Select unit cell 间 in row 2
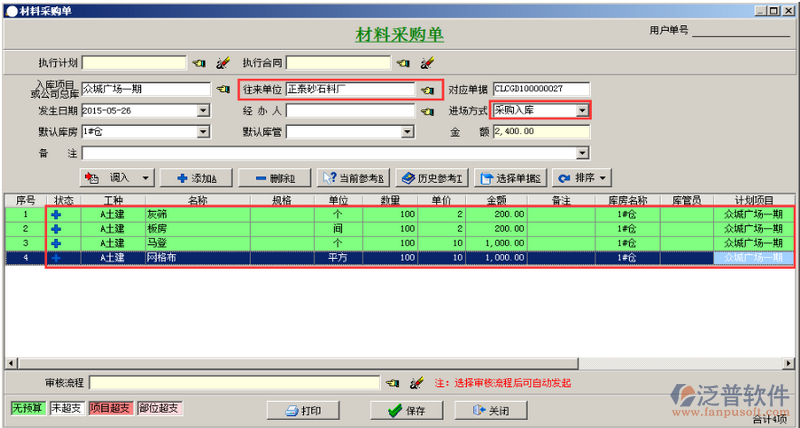Image resolution: width=800 pixels, height=428 pixels. point(338,229)
